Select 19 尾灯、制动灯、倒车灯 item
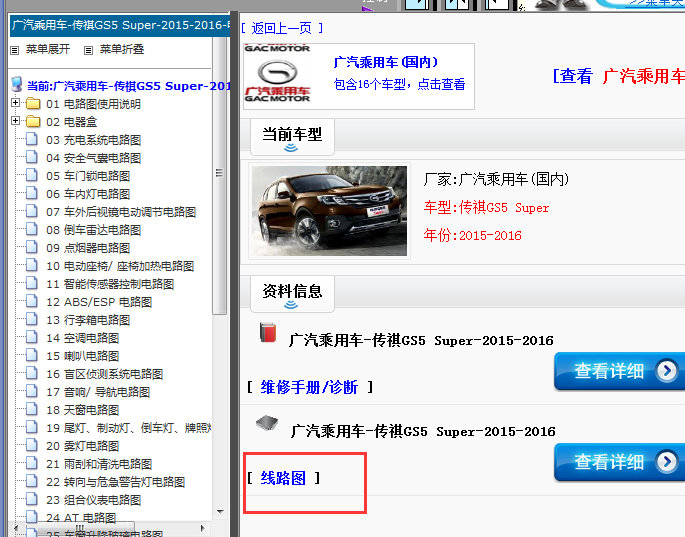 (x=129, y=428)
